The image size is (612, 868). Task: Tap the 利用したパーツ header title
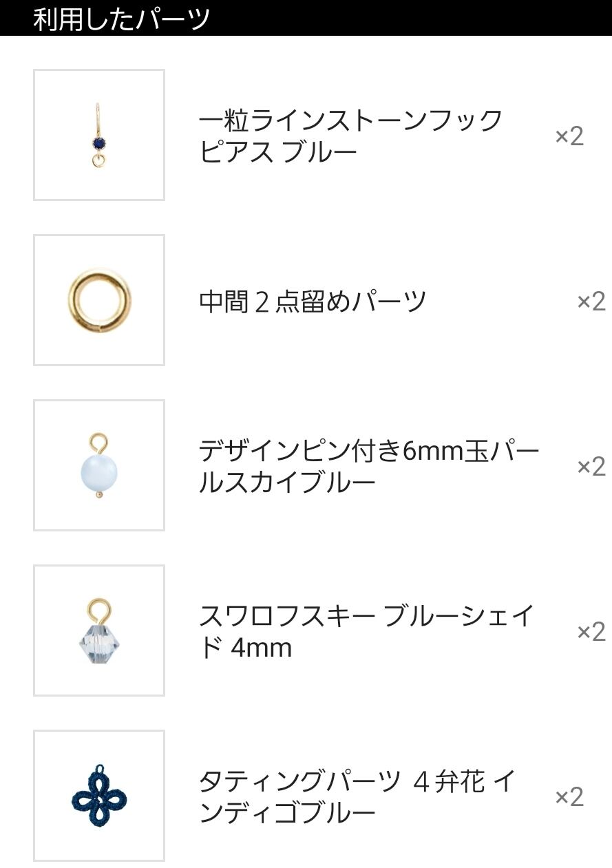(x=121, y=19)
